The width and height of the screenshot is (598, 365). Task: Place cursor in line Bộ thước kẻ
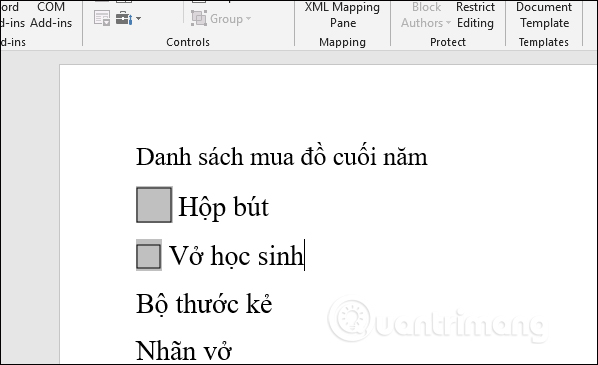click(204, 304)
